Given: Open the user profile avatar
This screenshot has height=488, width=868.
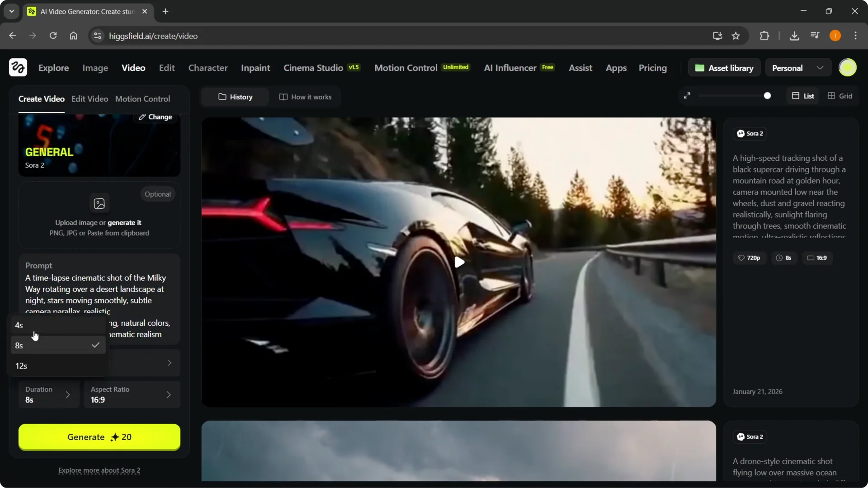Looking at the screenshot, I should 847,68.
